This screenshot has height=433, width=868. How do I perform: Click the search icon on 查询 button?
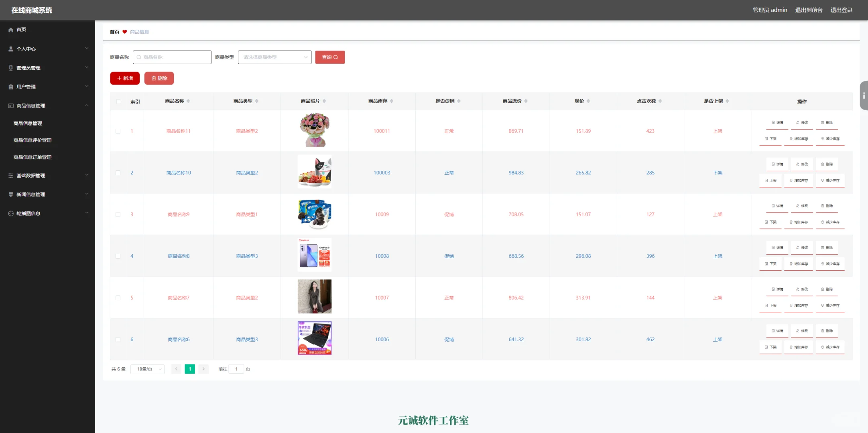(x=336, y=57)
